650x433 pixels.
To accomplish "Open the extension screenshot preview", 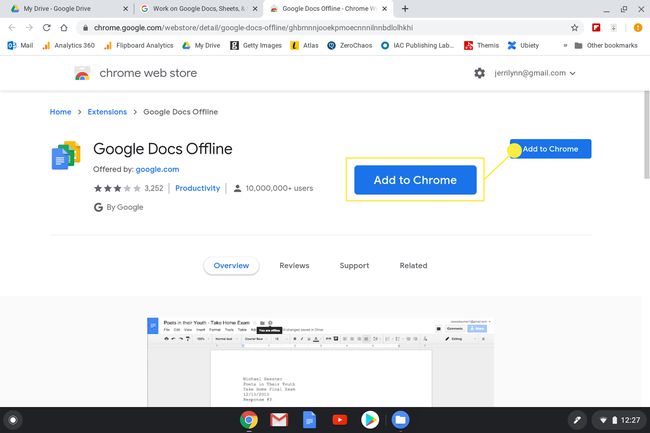I will click(x=320, y=362).
